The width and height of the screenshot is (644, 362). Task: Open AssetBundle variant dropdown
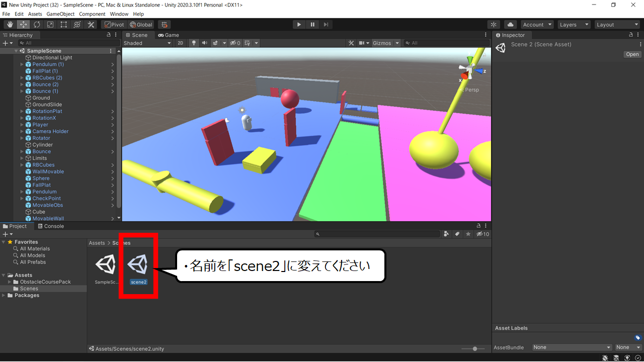coord(629,347)
